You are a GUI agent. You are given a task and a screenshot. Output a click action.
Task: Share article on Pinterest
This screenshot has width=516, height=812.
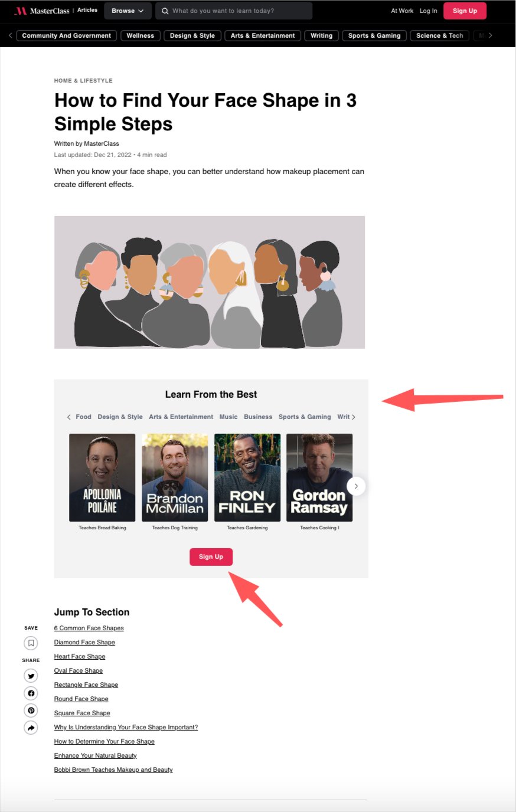pos(31,710)
